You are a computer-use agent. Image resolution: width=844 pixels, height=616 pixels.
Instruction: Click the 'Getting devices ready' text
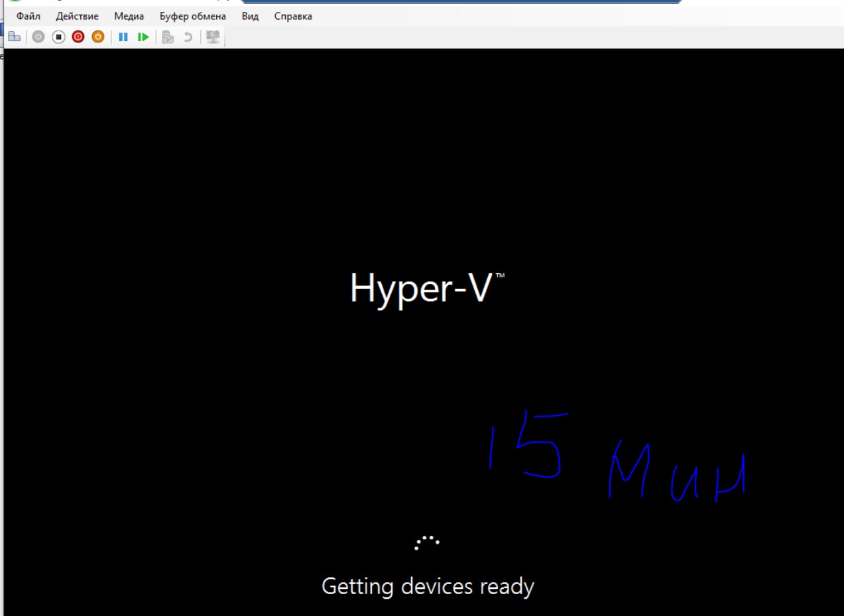[428, 587]
